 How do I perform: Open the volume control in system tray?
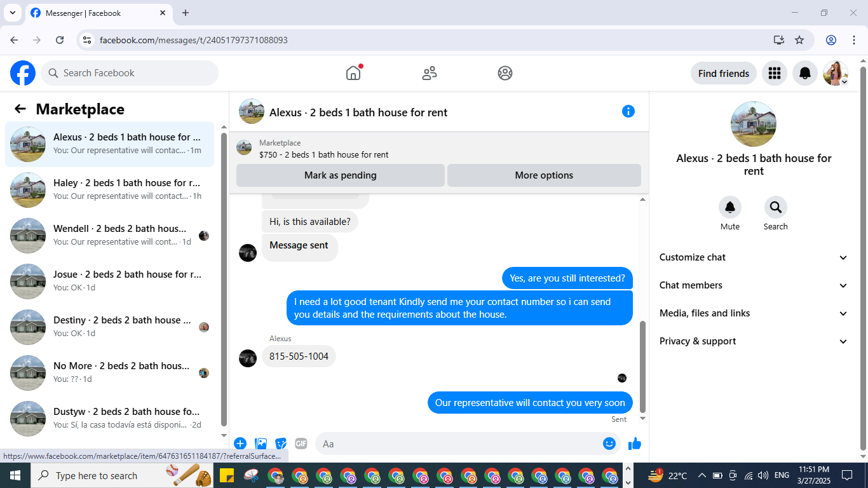coord(763,475)
